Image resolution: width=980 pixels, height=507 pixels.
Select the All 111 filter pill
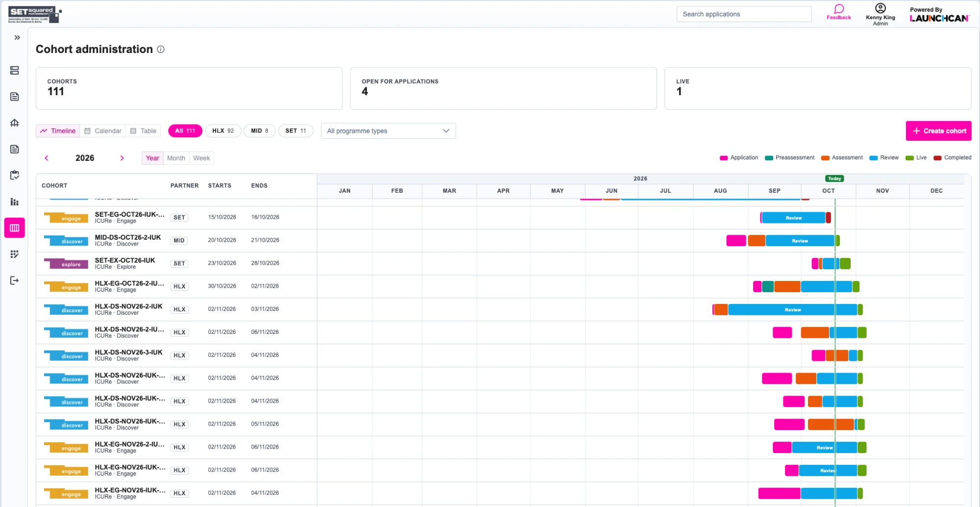(x=185, y=131)
